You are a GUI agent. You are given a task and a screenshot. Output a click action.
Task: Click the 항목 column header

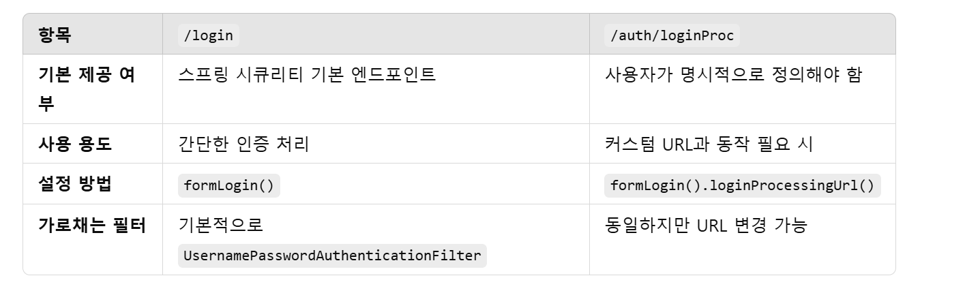point(55,35)
